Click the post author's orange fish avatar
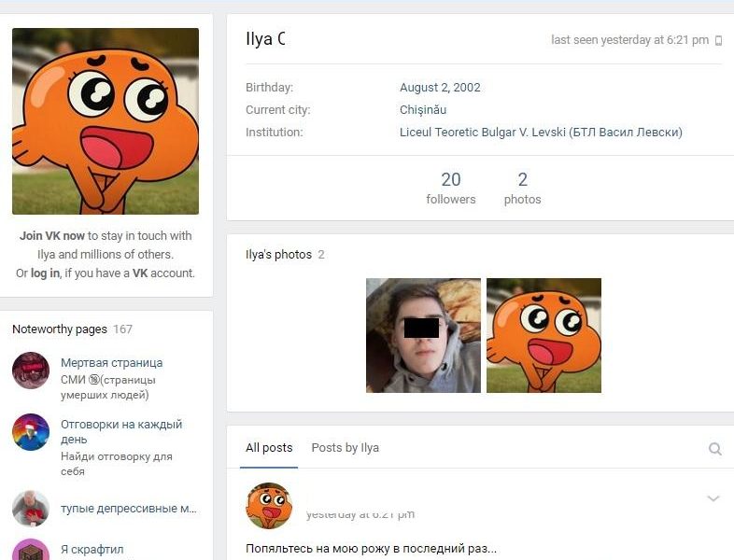734x560 pixels. click(x=269, y=506)
